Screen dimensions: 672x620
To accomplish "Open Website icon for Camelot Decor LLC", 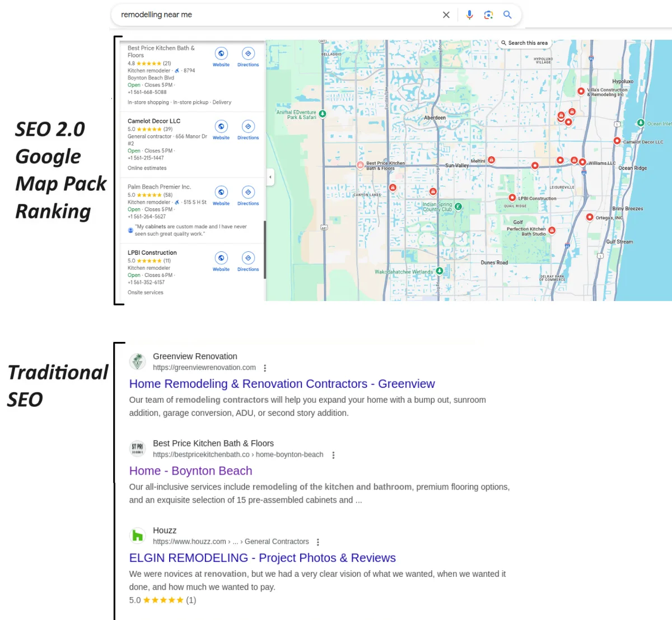I will (221, 126).
